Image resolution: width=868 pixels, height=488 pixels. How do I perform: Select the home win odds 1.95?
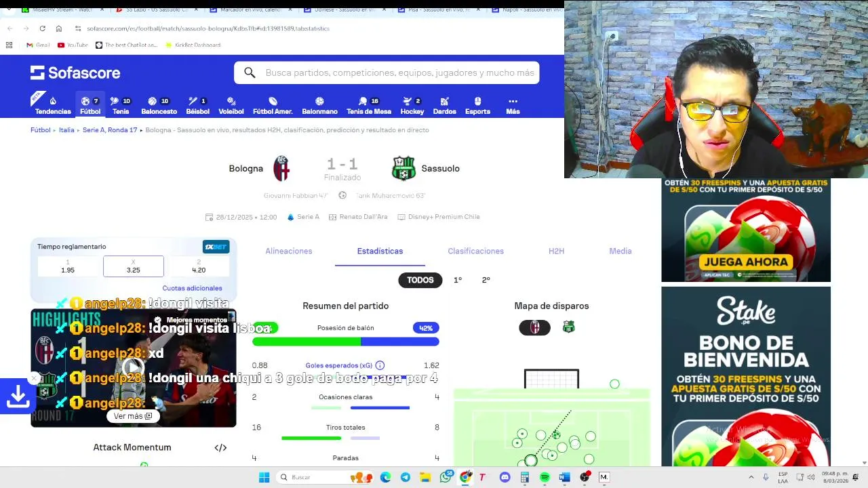pos(68,266)
